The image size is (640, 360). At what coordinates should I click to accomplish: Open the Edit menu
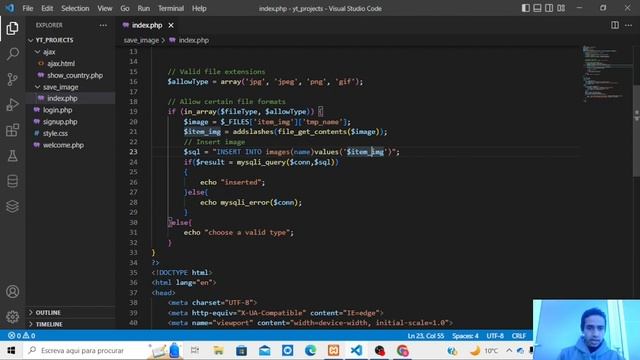[47, 8]
